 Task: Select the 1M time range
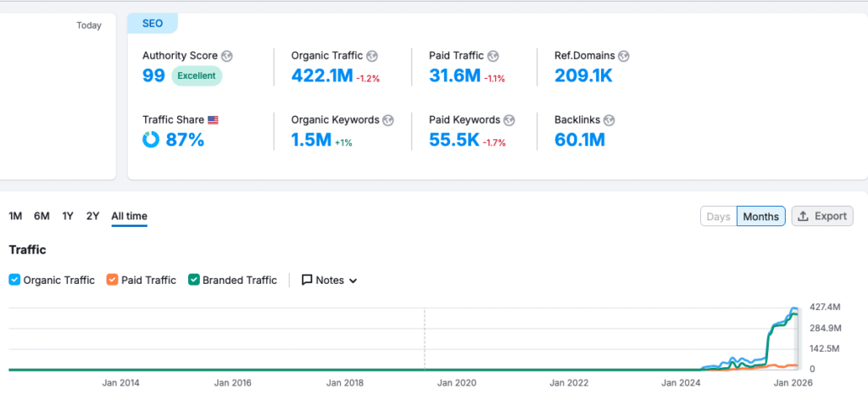15,216
